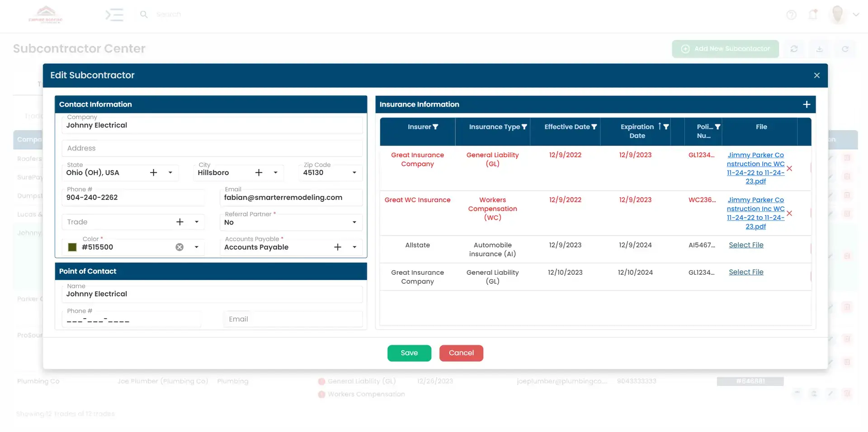
Task: Click Select File link for Allstate
Action: click(x=746, y=245)
